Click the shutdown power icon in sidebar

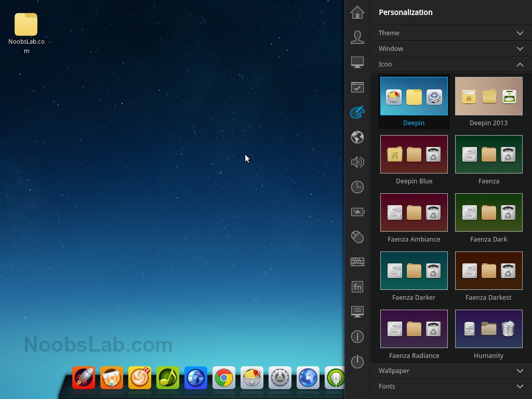[x=357, y=362]
